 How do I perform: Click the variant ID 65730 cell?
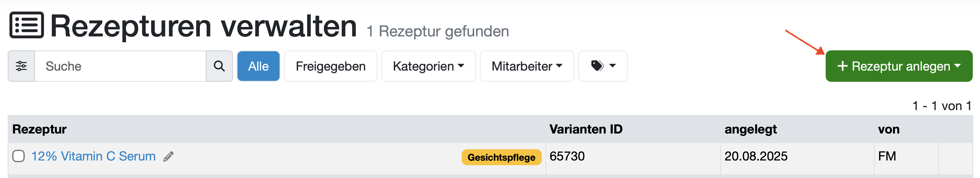pos(567,156)
